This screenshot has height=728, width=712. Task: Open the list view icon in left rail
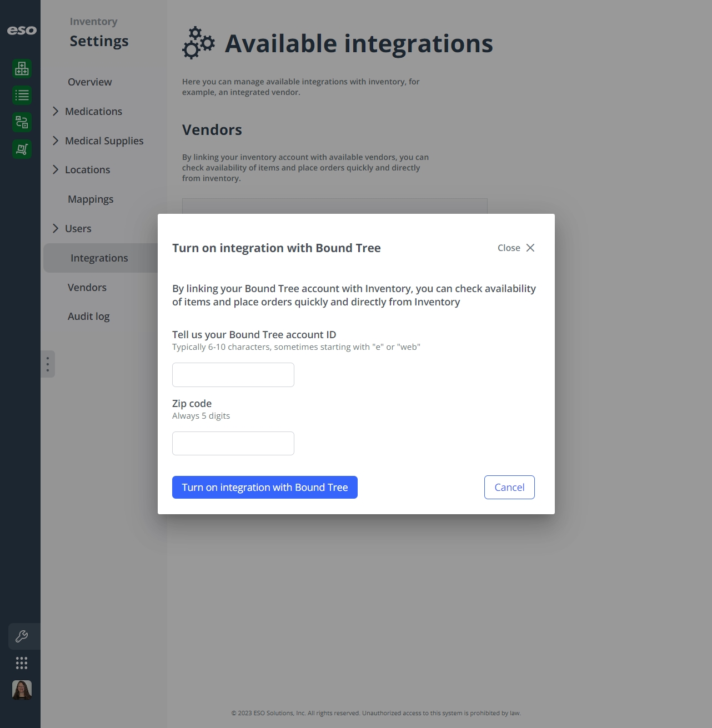pos(22,96)
